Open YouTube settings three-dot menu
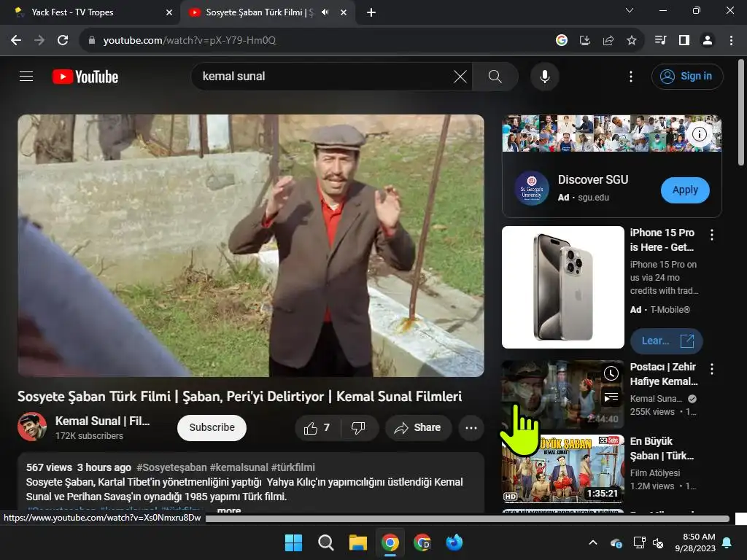Viewport: 747px width, 560px height. (631, 76)
